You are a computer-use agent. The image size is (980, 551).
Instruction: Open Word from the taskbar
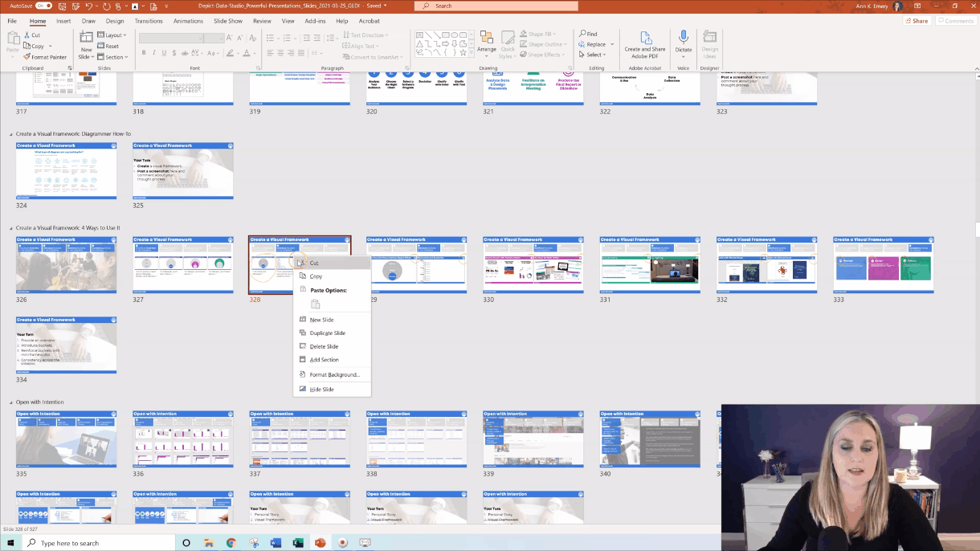pos(276,543)
